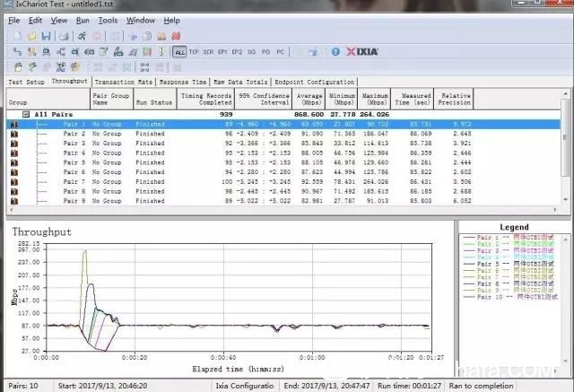The width and height of the screenshot is (574, 392).
Task: Click the icon before ALL filter button
Action: (161, 52)
